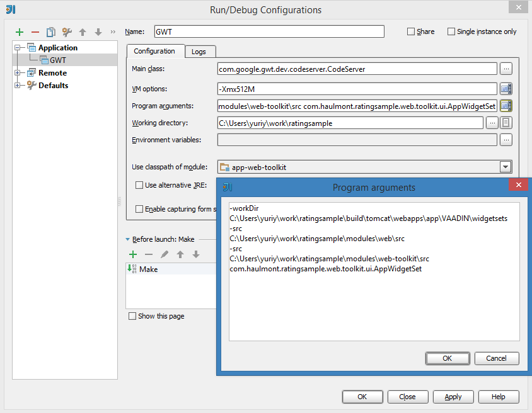Remove the Before launch task
This screenshot has width=532, height=413.
[x=149, y=254]
